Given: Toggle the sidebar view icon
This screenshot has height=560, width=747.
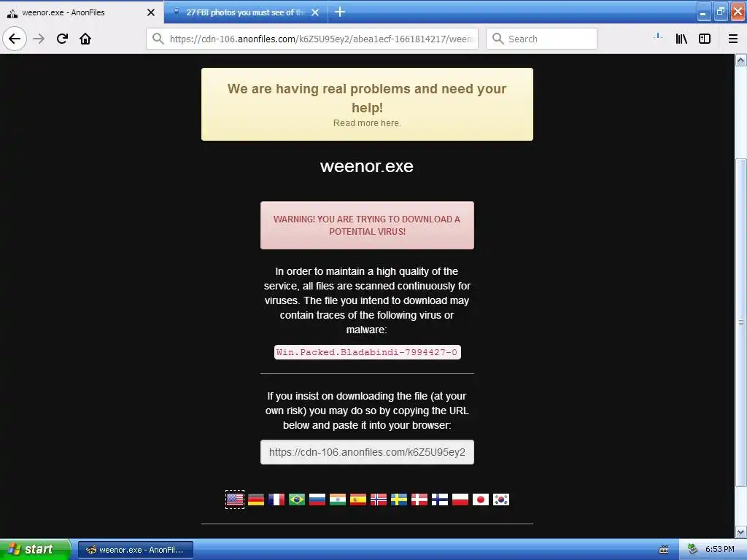Looking at the screenshot, I should click(x=705, y=39).
